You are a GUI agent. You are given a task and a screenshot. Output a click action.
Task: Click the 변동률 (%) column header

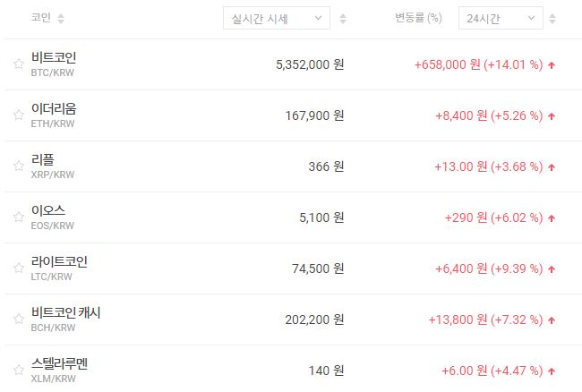(x=418, y=18)
